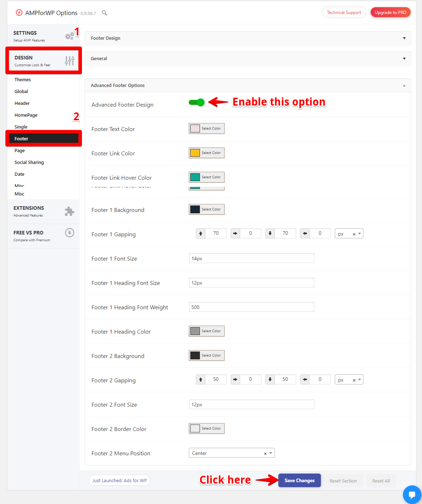Image resolution: width=422 pixels, height=504 pixels.
Task: Click the Extensions puzzle piece icon
Action: pyautogui.click(x=69, y=211)
